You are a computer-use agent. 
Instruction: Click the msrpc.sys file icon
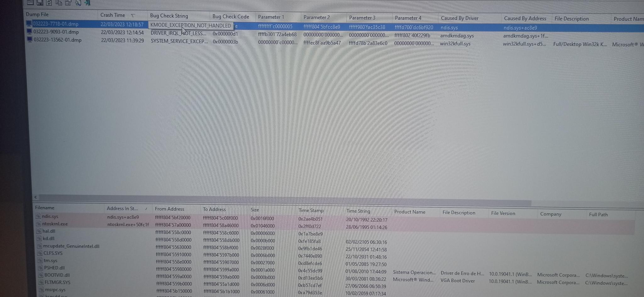(x=42, y=289)
